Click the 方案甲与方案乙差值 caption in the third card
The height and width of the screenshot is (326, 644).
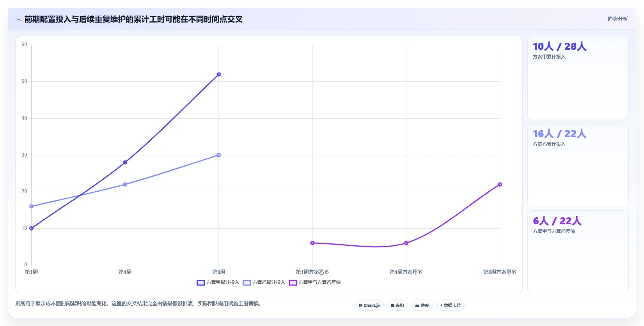[554, 231]
